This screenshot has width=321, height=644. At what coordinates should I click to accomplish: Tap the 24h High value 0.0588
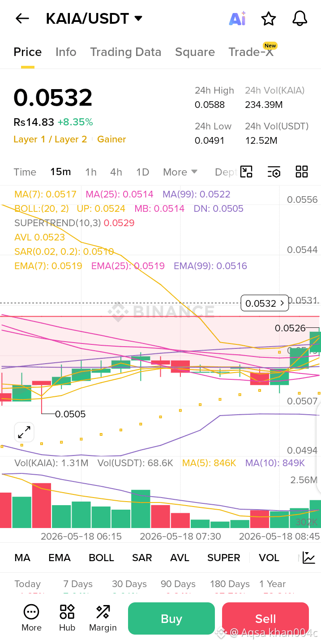pyautogui.click(x=210, y=105)
